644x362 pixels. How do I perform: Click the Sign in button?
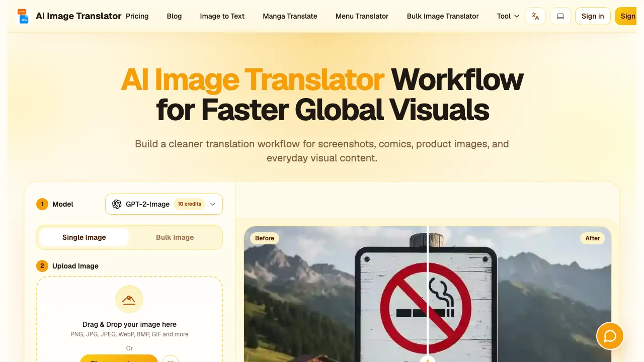593,16
